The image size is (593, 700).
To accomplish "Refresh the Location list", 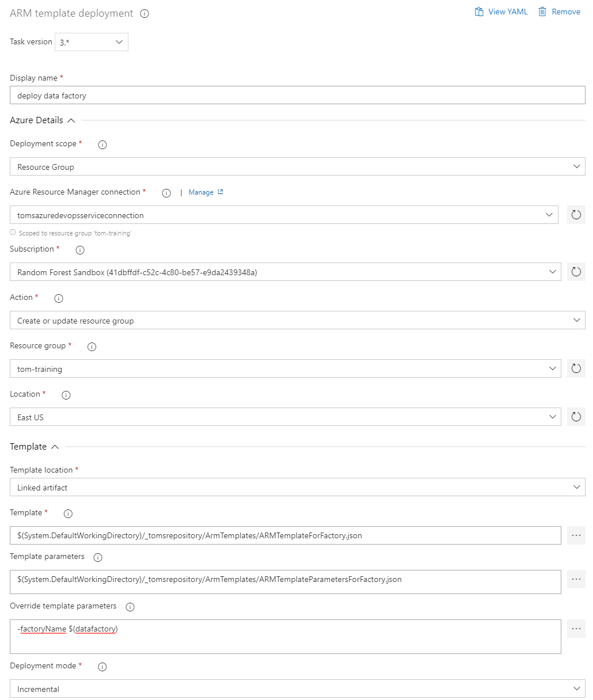I will pyautogui.click(x=576, y=417).
